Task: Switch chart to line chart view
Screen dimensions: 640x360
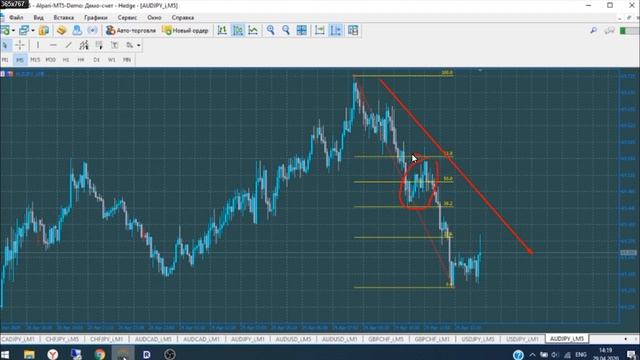Action: click(253, 30)
